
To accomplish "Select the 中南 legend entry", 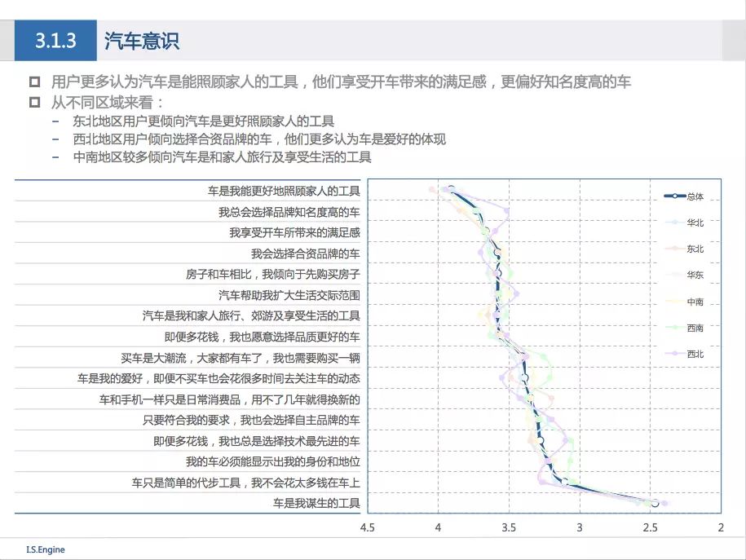I will 684,302.
